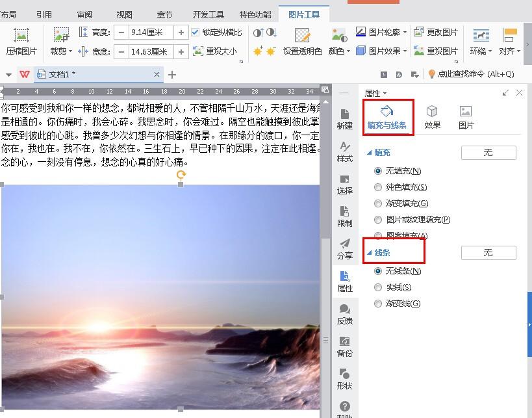Increase picture contrast icon

tap(258, 33)
